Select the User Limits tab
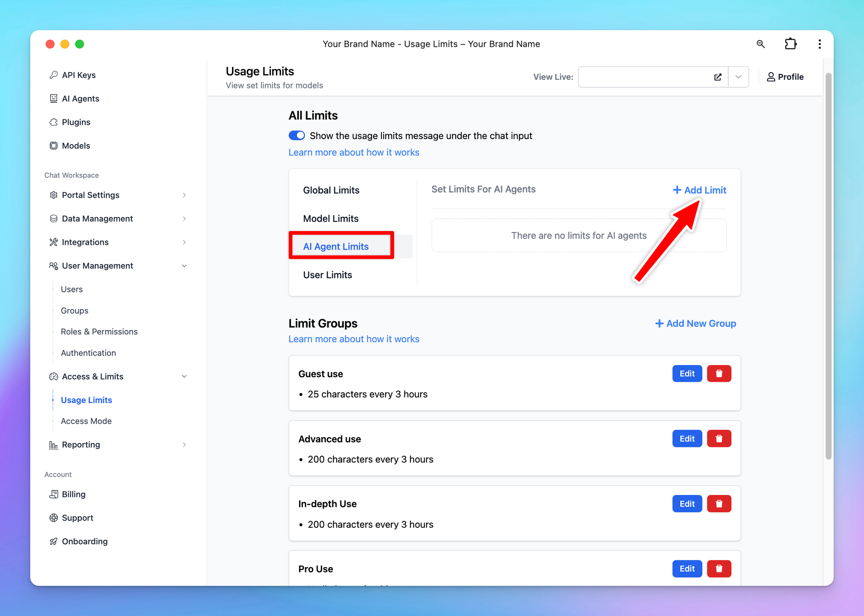This screenshot has height=616, width=864. coord(327,275)
